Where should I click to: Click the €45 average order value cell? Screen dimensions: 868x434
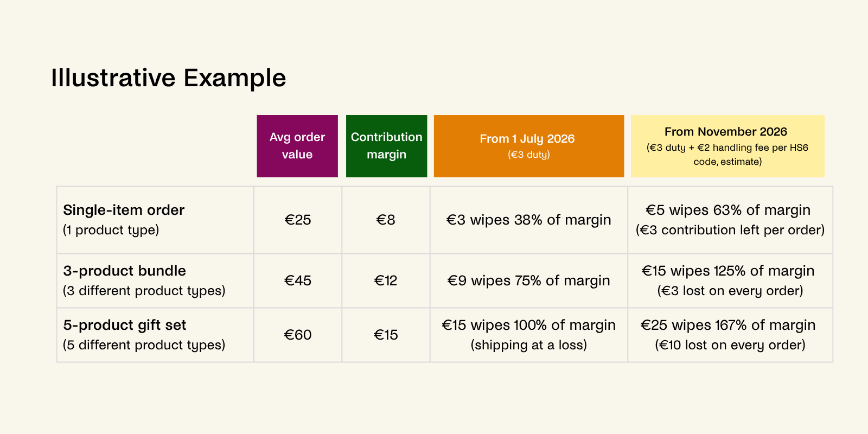[298, 280]
